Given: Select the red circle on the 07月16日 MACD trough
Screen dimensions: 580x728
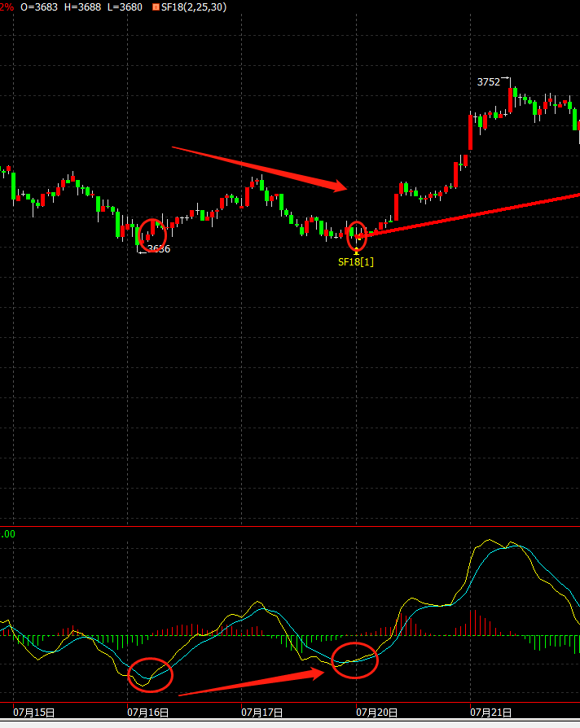Looking at the screenshot, I should 152,673.
